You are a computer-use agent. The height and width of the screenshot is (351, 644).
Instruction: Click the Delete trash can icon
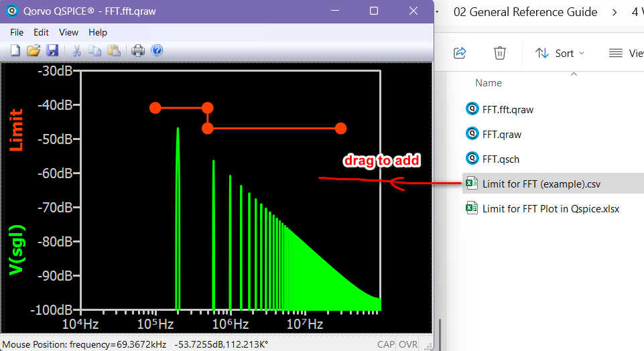(x=499, y=53)
